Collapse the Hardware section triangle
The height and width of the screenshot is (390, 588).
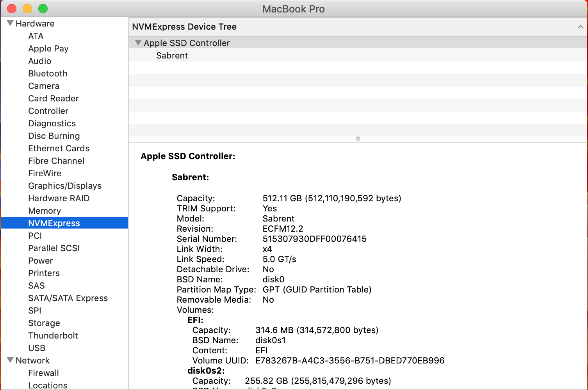(x=10, y=23)
